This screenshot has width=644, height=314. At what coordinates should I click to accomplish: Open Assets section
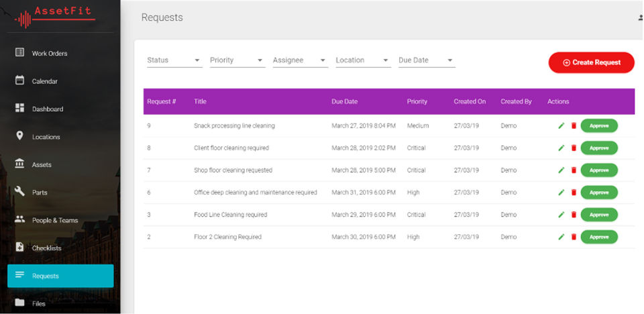(60, 164)
